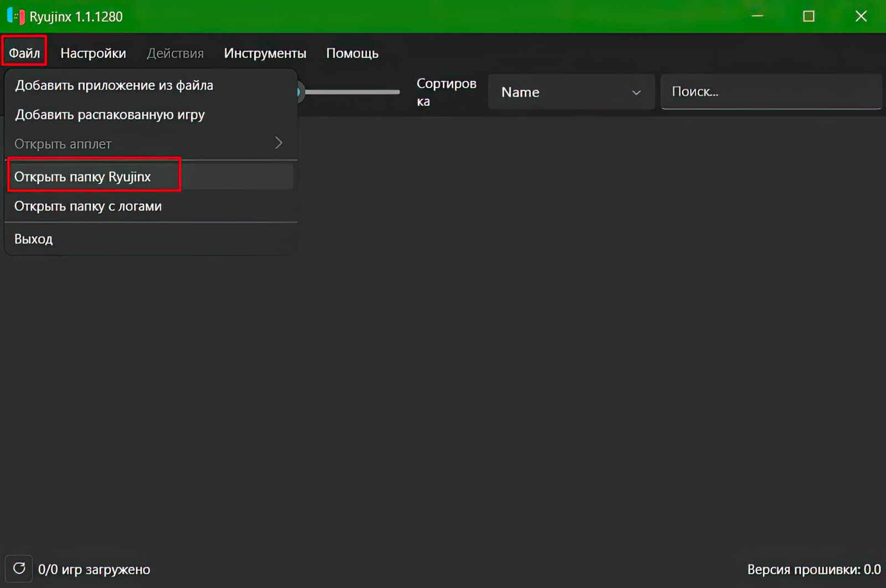Screen dimensions: 886x588
Task: Open the greyed Действия menu
Action: (x=175, y=53)
